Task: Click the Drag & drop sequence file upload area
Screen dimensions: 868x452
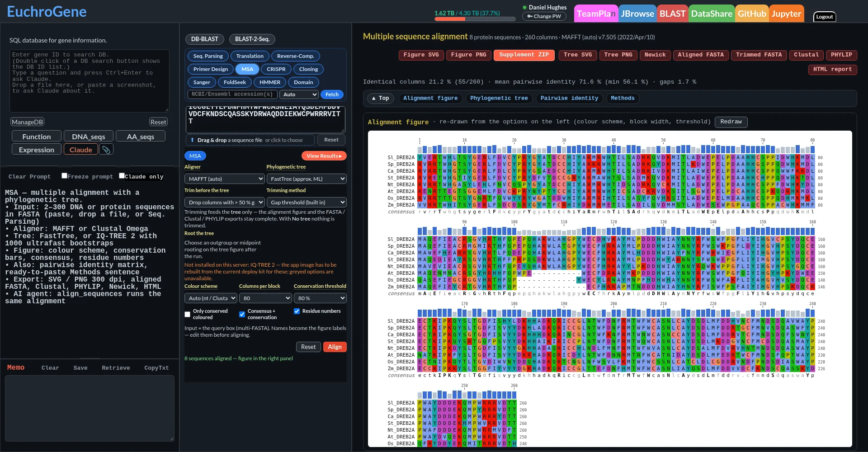Action: coord(250,140)
